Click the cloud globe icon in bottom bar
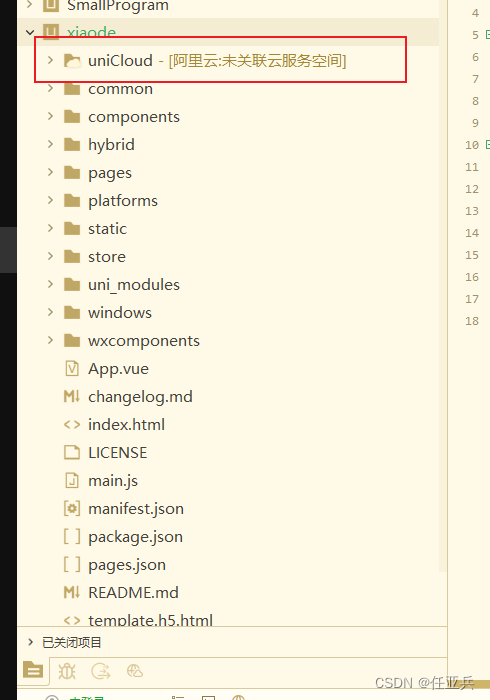Image resolution: width=490 pixels, height=700 pixels. tap(134, 671)
